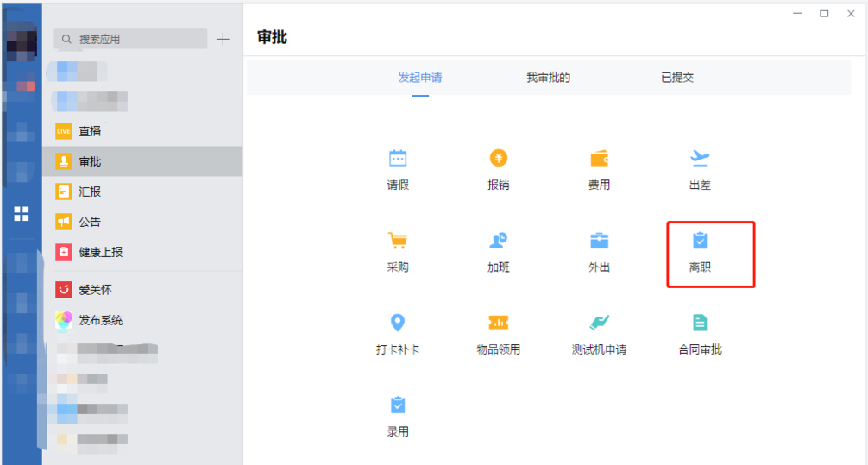
Task: Select the 爱关怀 label in the app list
Action: (95, 290)
